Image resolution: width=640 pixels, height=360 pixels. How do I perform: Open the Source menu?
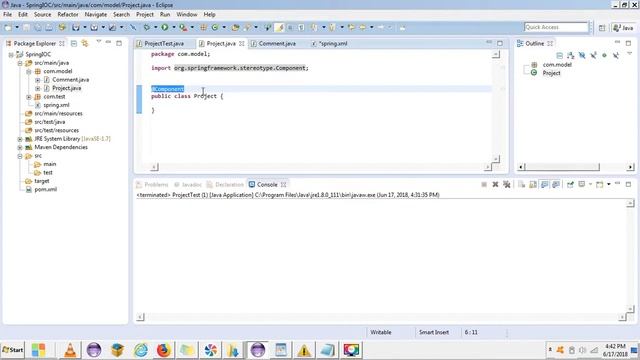pyautogui.click(x=42, y=14)
